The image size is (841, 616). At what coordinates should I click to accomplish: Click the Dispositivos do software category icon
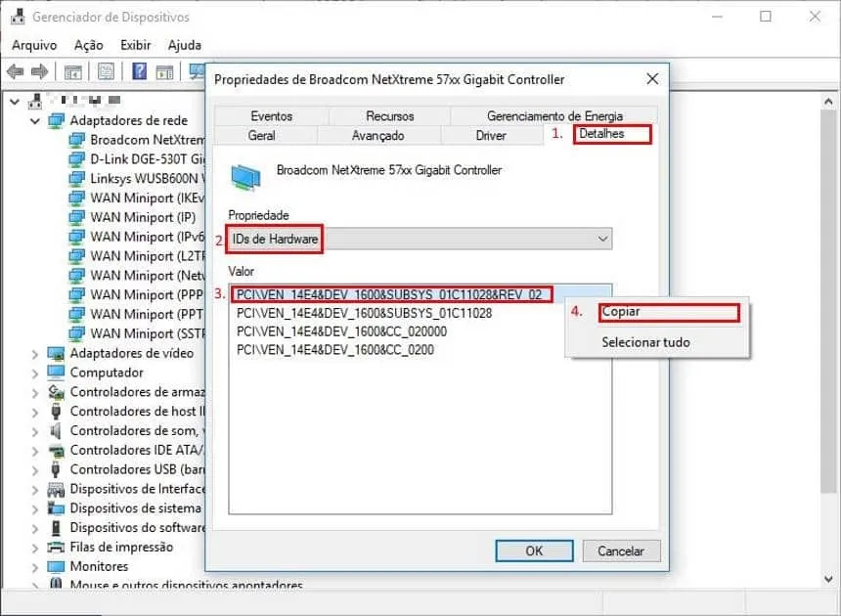[56, 528]
